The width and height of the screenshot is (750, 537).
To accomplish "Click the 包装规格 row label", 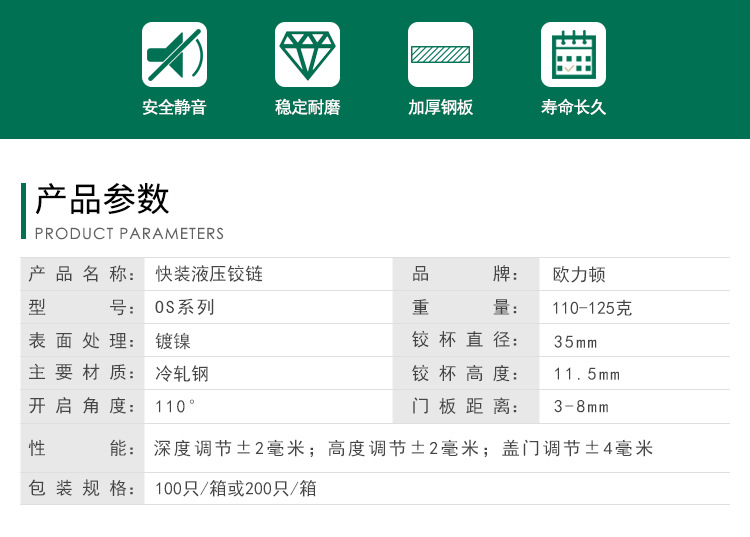I will click(x=82, y=488).
